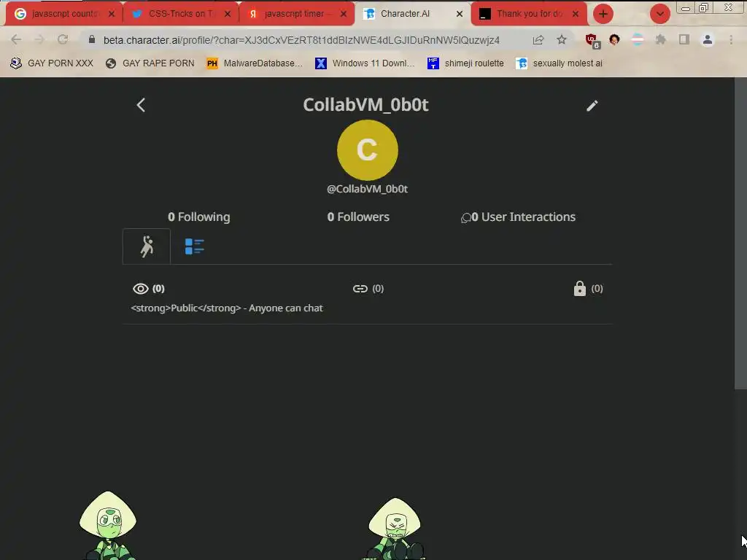Open the yellow C profile avatar
Image resolution: width=747 pixels, height=560 pixels.
pyautogui.click(x=368, y=150)
